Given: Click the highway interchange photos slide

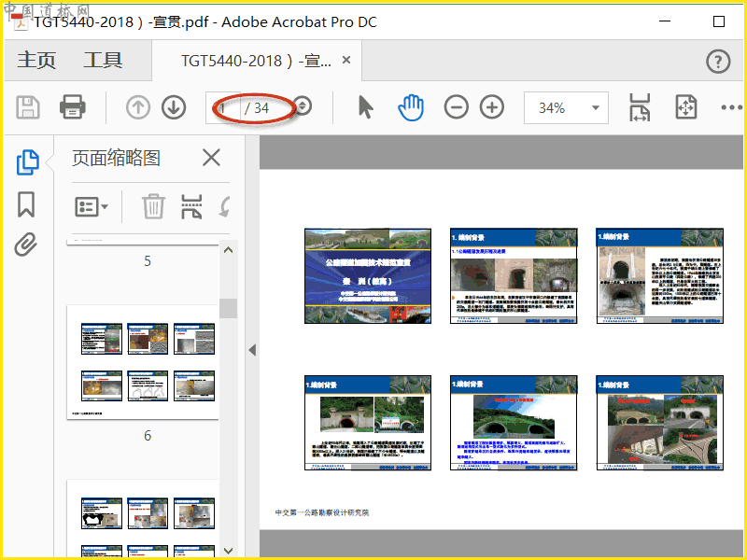Looking at the screenshot, I should (660, 423).
